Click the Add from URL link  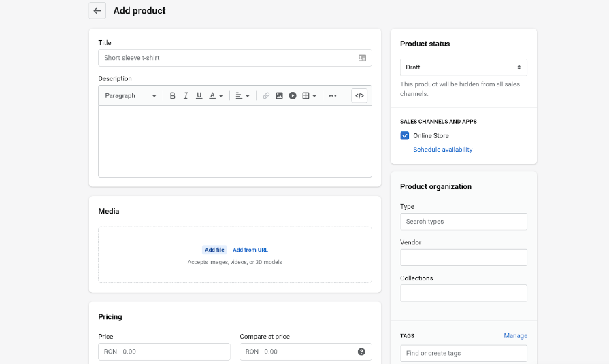250,250
